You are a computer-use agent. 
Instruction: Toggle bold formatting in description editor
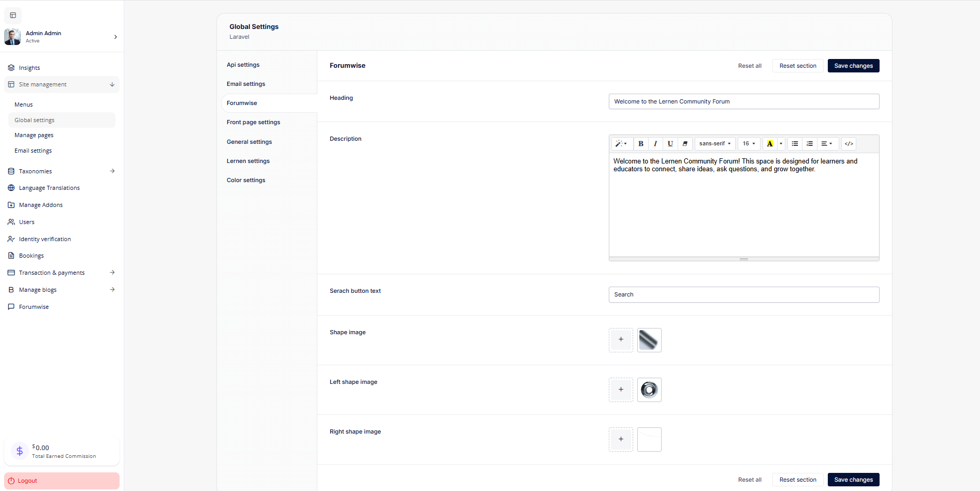(641, 144)
